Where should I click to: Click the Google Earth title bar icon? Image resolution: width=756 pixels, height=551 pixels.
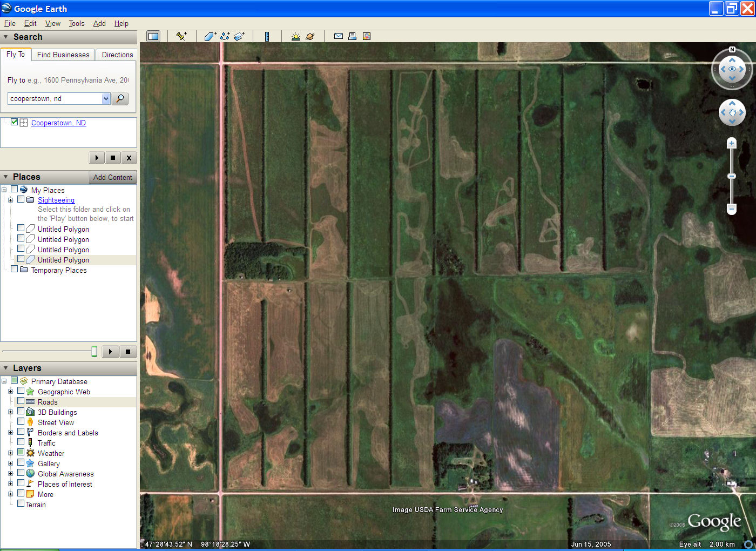[x=6, y=8]
